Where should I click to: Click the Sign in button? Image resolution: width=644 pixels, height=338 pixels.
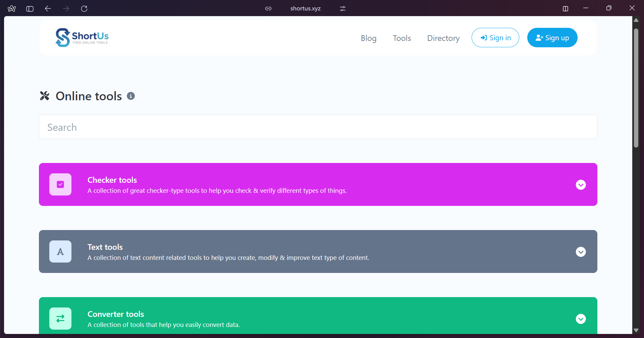[x=495, y=38]
